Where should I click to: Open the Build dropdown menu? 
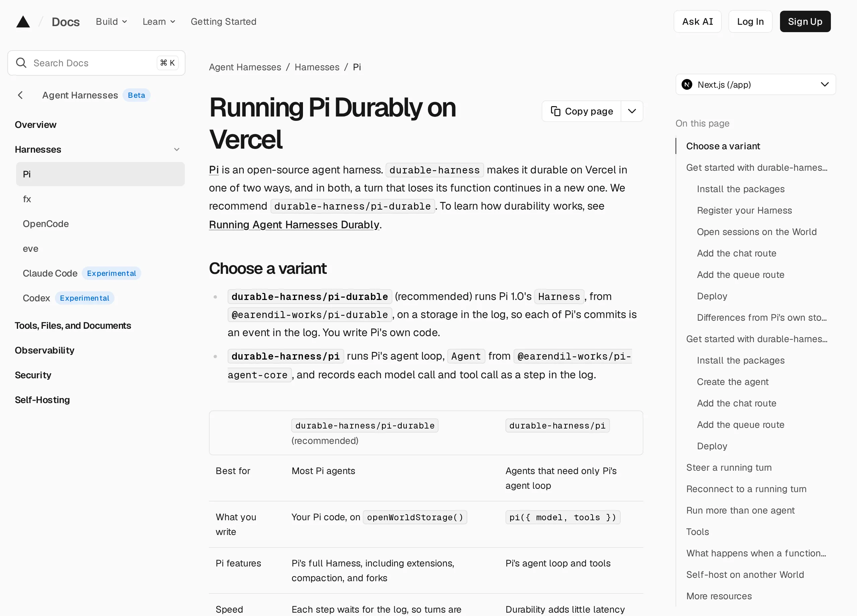point(111,21)
